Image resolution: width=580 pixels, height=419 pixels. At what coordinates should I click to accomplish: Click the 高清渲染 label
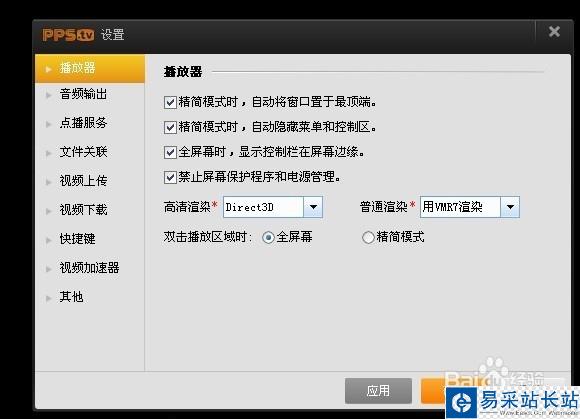[187, 207]
